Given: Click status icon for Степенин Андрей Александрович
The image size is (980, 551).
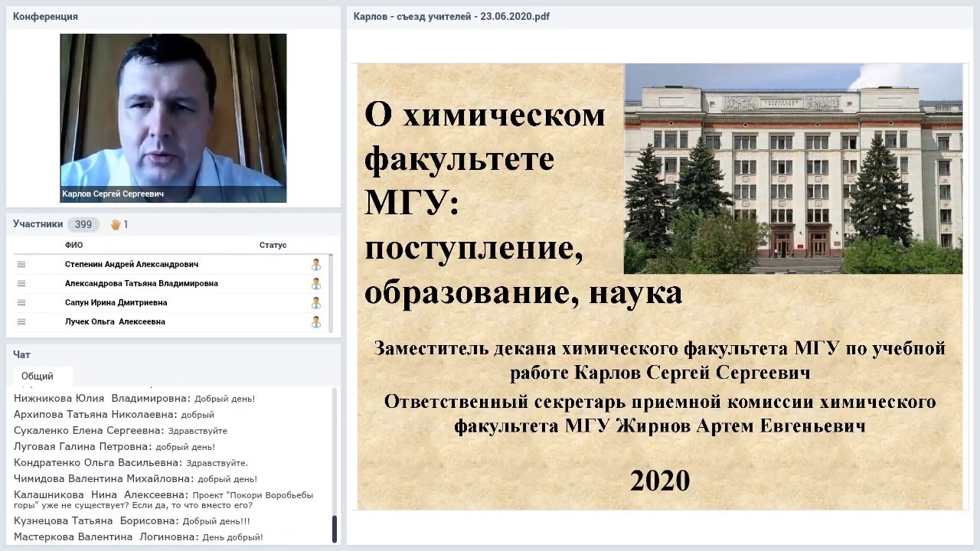Looking at the screenshot, I should click(x=315, y=265).
